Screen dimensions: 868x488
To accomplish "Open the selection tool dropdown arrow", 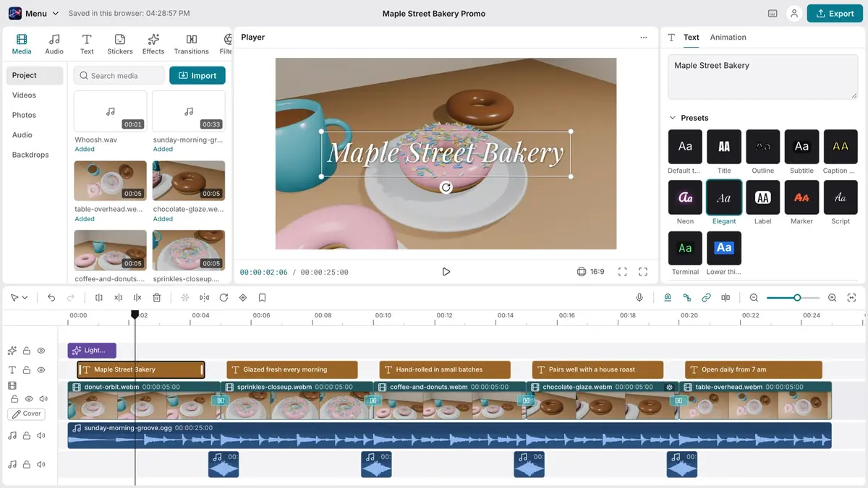I will click(25, 298).
